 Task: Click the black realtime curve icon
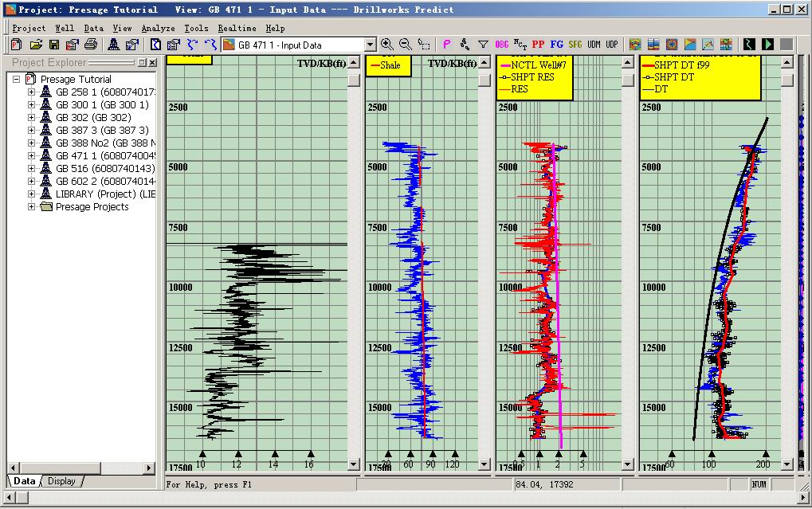pos(749,45)
